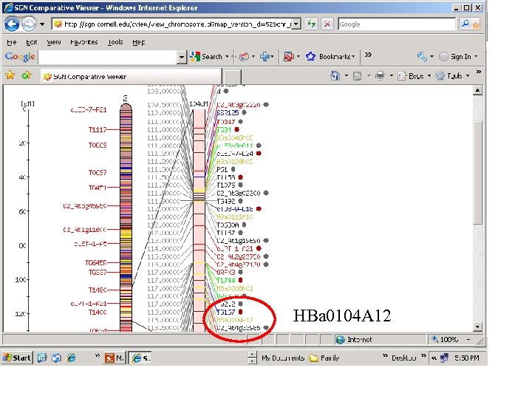Click the browser Forward button

(x=29, y=24)
